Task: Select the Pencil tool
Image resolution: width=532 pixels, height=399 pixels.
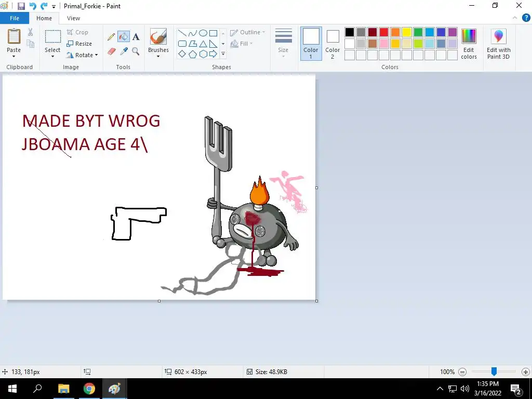Action: click(111, 37)
